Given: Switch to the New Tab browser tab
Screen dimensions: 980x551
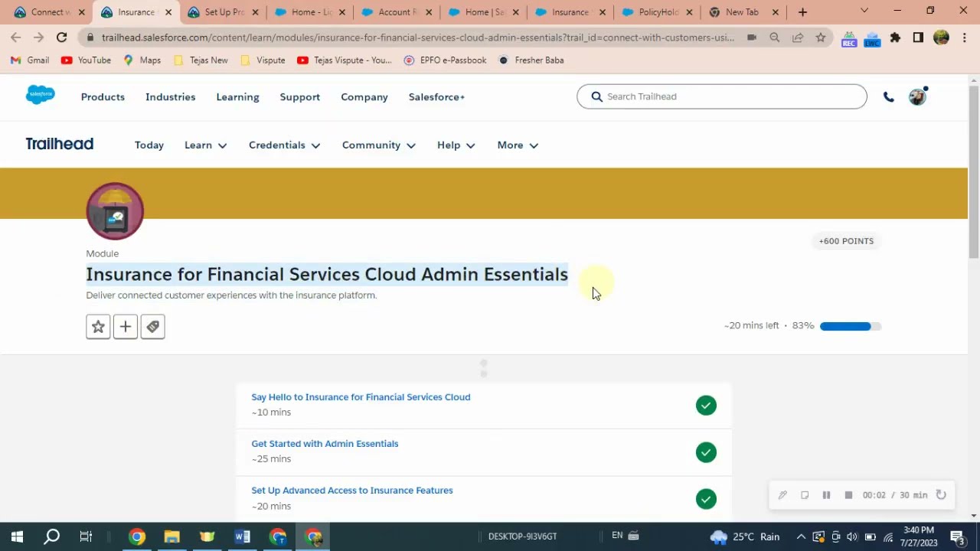Looking at the screenshot, I should tap(744, 12).
